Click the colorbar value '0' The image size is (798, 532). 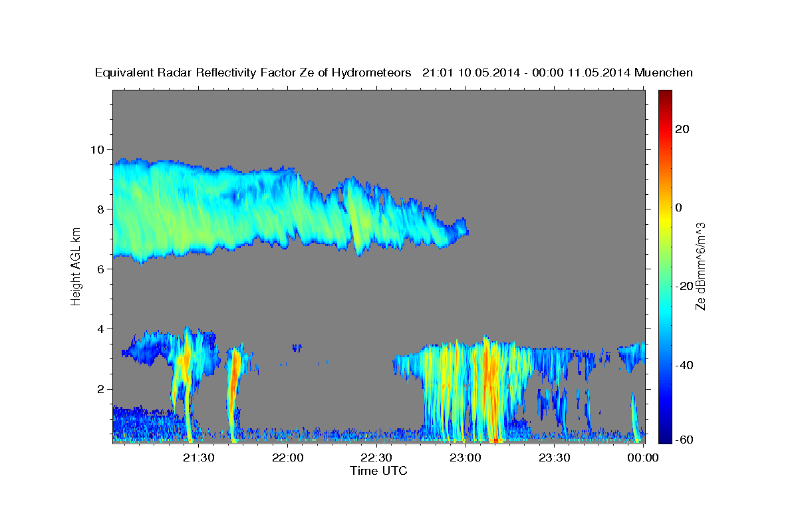click(x=678, y=207)
